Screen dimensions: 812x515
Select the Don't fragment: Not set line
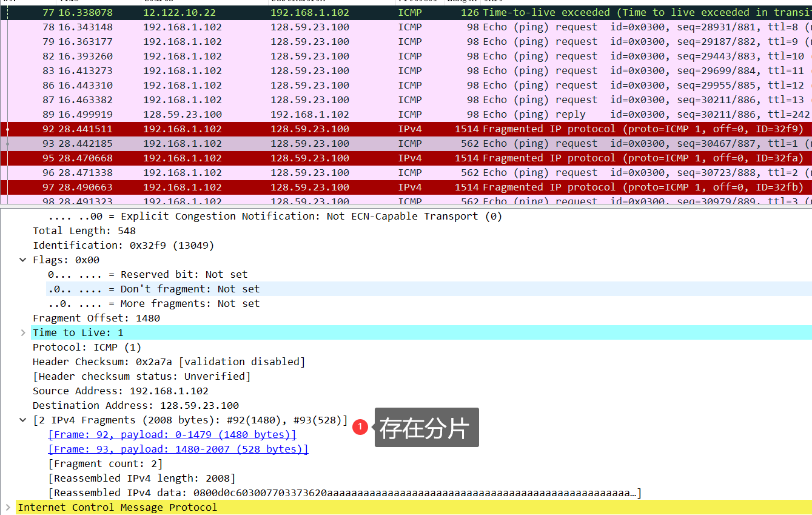pyautogui.click(x=154, y=289)
